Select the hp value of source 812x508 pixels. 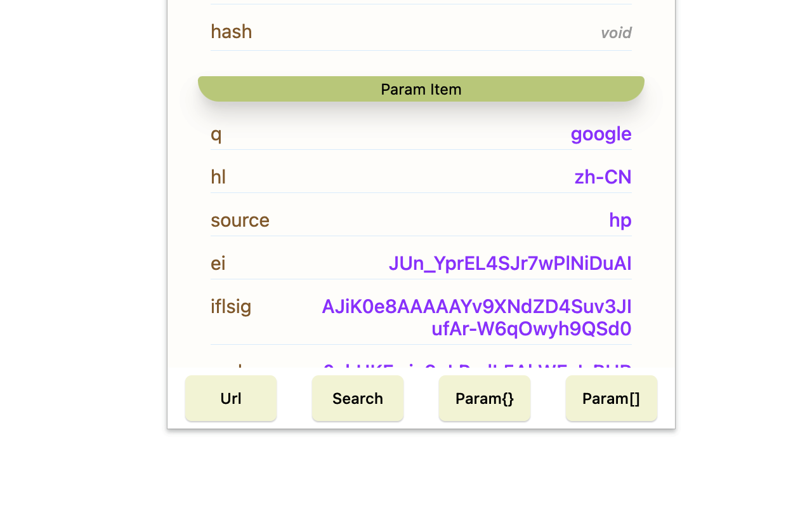[620, 220]
